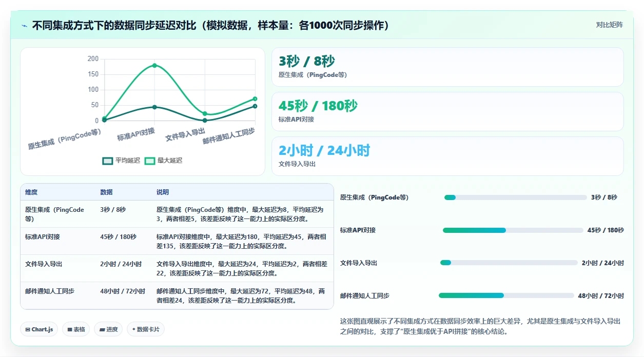Click the 邮件通知人工同步 table cell

pos(58,296)
